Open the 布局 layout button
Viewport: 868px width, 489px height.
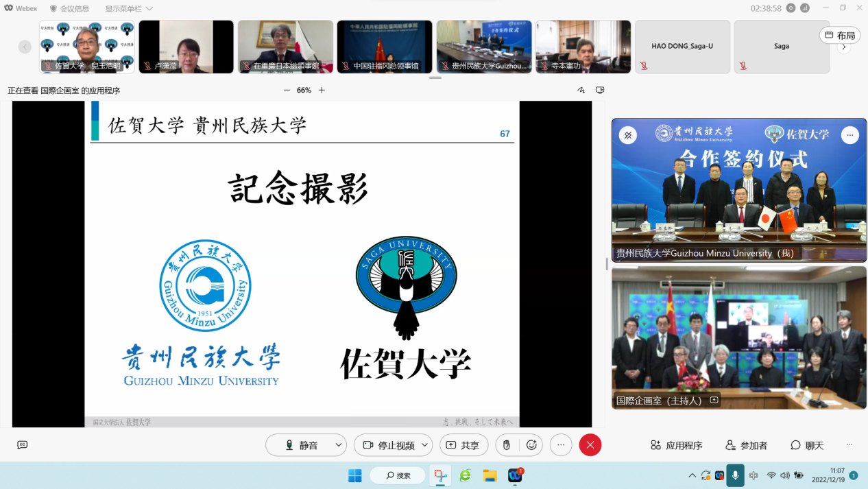point(840,35)
